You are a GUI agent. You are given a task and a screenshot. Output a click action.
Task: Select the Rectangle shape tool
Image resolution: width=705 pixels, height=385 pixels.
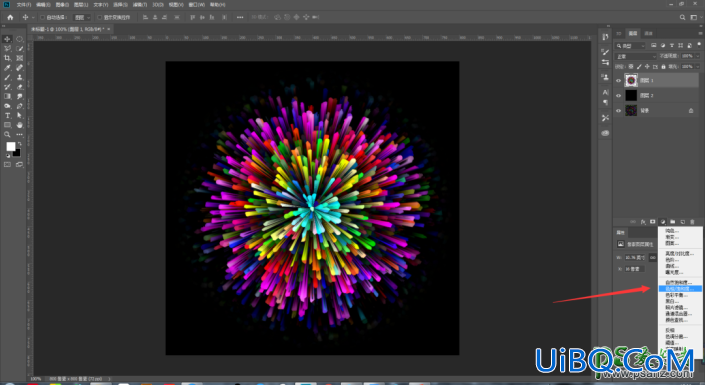coord(7,125)
